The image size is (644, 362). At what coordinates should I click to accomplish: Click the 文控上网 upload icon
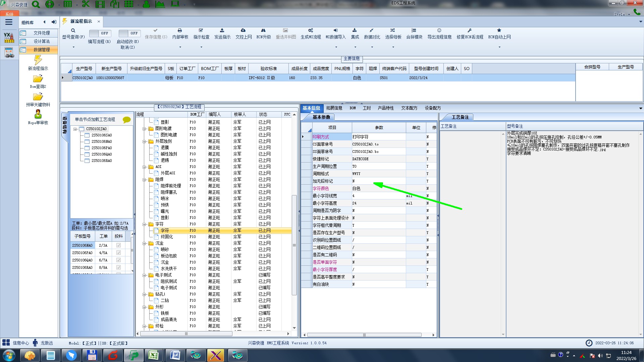click(x=243, y=31)
